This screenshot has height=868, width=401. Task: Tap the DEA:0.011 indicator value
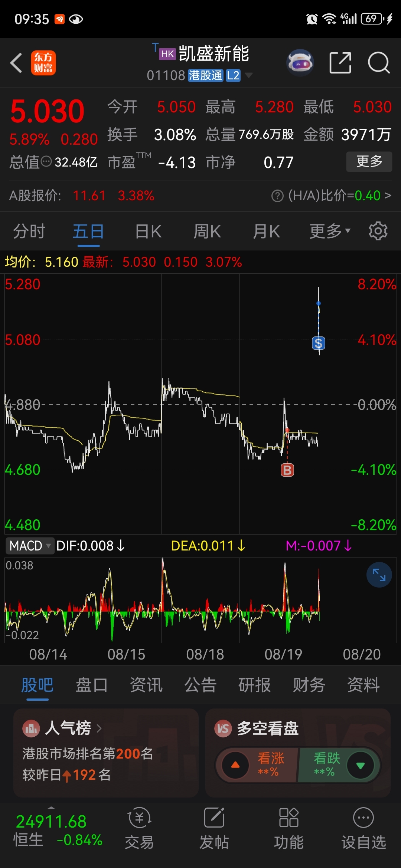208,546
